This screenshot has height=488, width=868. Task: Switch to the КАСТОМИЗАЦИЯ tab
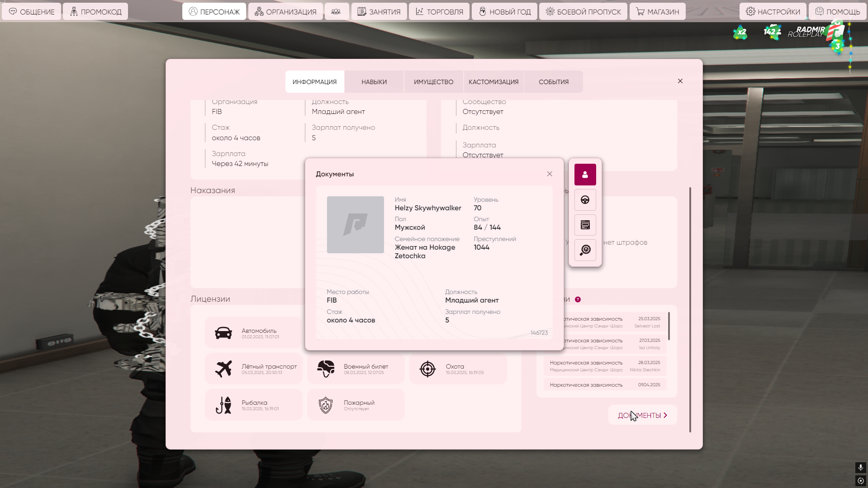(x=493, y=82)
